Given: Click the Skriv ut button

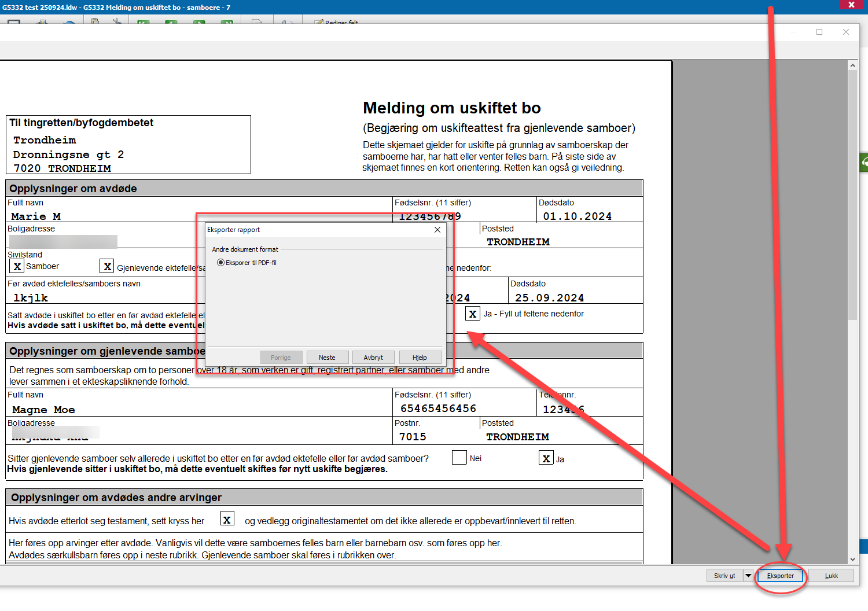Looking at the screenshot, I should point(724,576).
